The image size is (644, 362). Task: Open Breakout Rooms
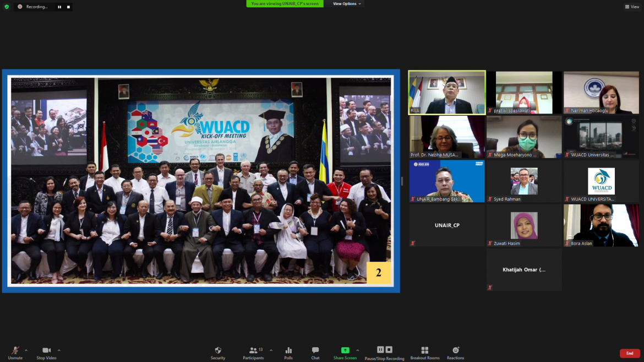(x=425, y=353)
